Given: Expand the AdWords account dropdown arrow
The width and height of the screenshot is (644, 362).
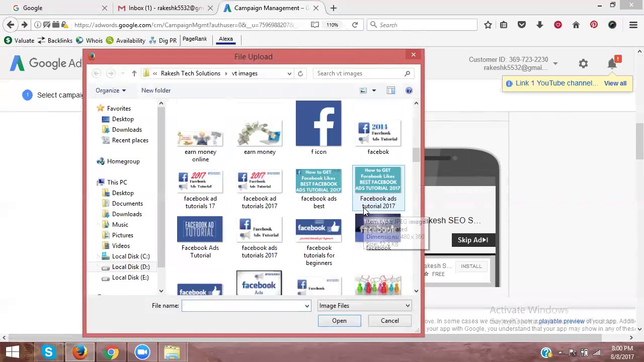Looking at the screenshot, I should 555,64.
